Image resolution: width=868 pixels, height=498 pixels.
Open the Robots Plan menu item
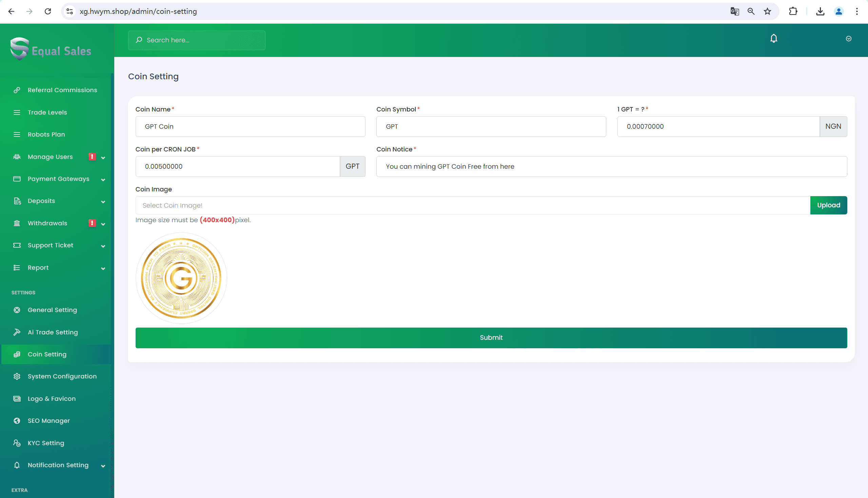click(x=46, y=134)
